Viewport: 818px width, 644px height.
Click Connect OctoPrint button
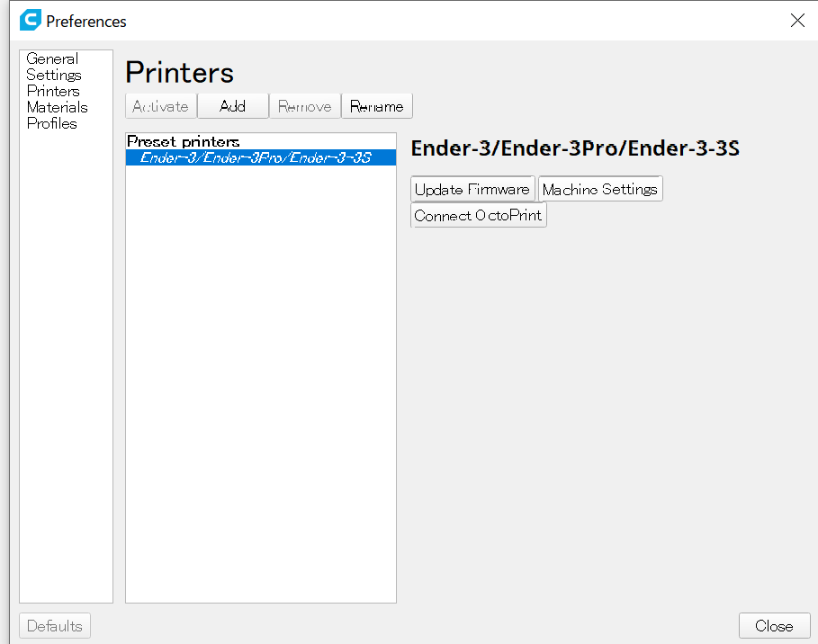pyautogui.click(x=479, y=215)
